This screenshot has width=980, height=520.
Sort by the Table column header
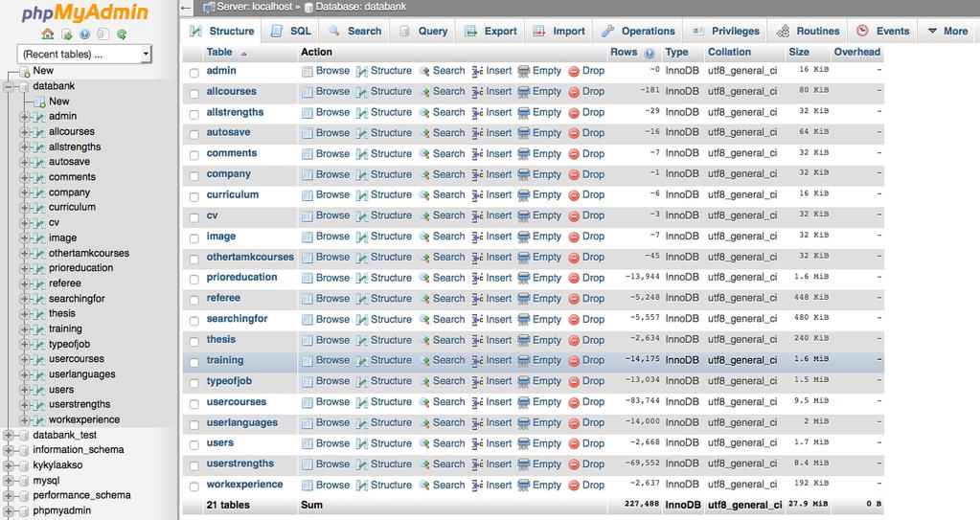coord(219,53)
